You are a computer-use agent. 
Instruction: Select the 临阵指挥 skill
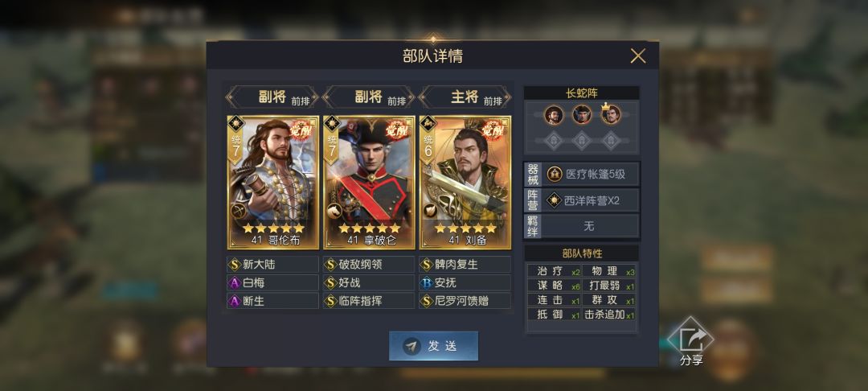pyautogui.click(x=369, y=301)
